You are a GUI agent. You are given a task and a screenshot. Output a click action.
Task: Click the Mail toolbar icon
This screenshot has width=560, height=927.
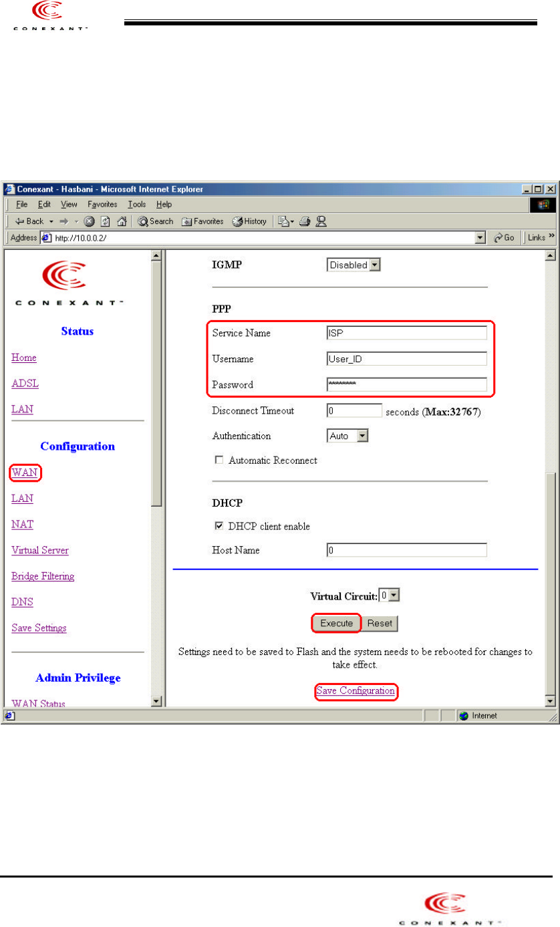click(285, 221)
